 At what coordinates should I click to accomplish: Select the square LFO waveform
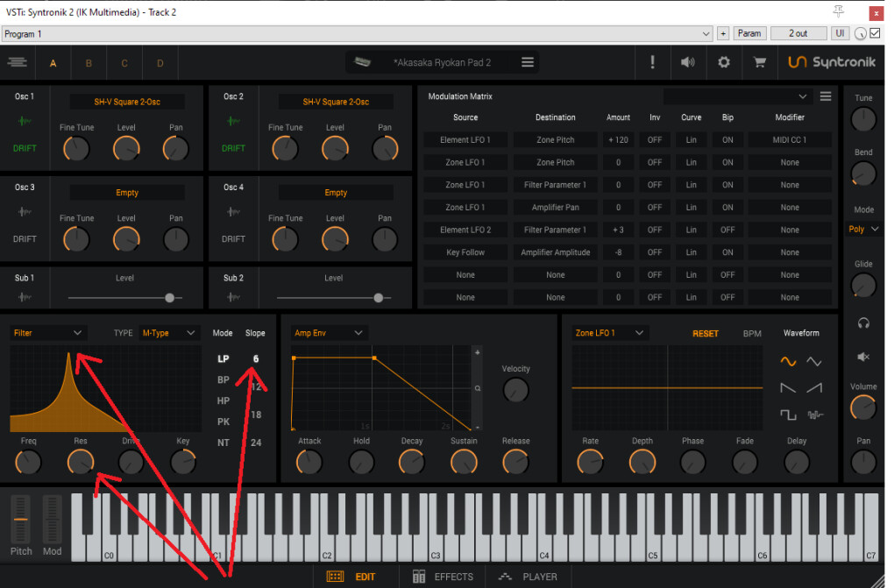788,414
